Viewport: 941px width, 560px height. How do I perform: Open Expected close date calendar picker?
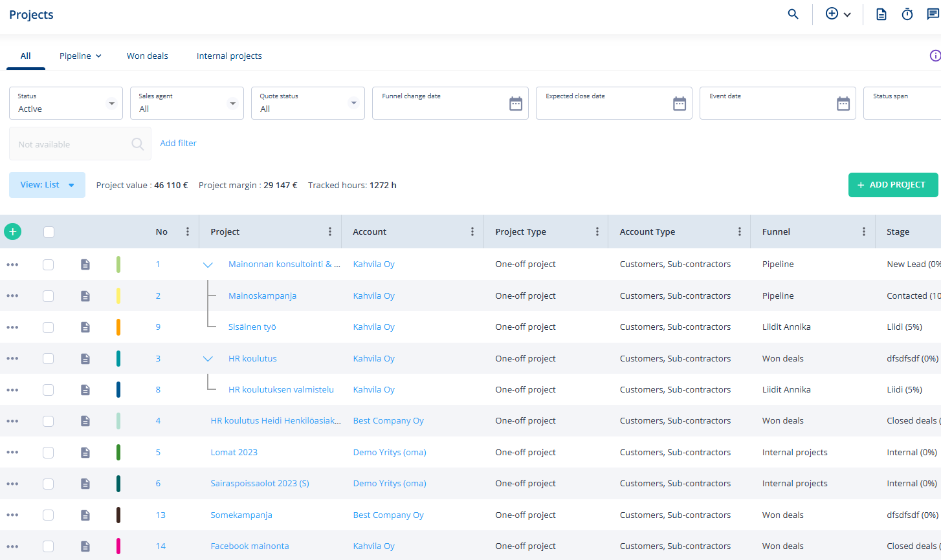(680, 103)
